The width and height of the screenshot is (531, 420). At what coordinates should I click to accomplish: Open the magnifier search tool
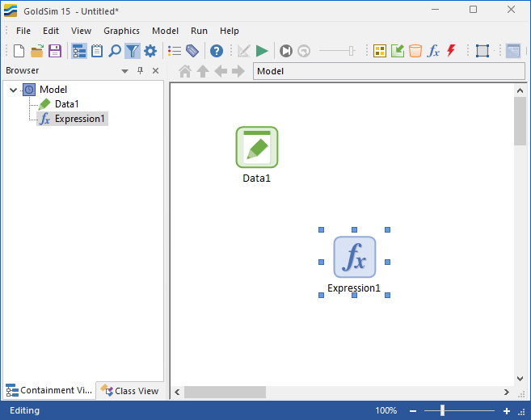115,51
